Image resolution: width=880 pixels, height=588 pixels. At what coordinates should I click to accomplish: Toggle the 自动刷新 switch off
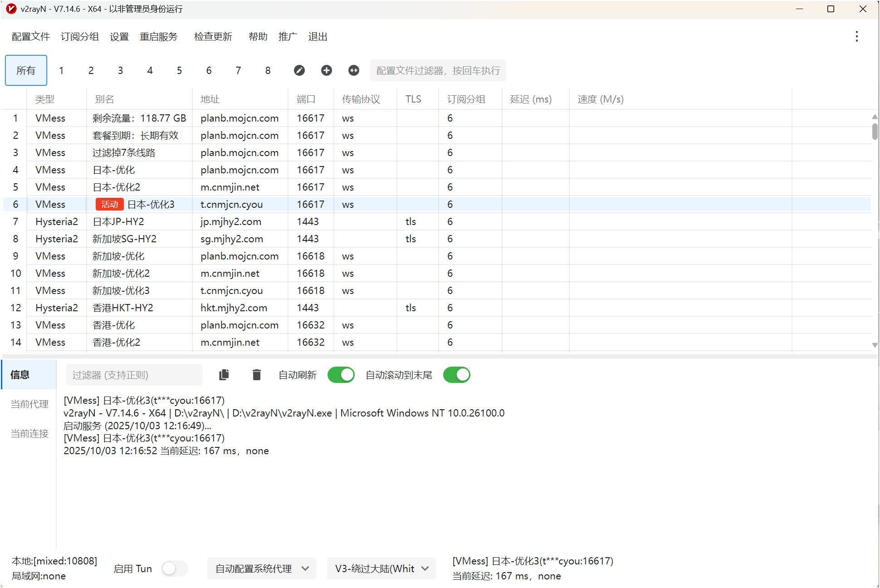pyautogui.click(x=341, y=375)
